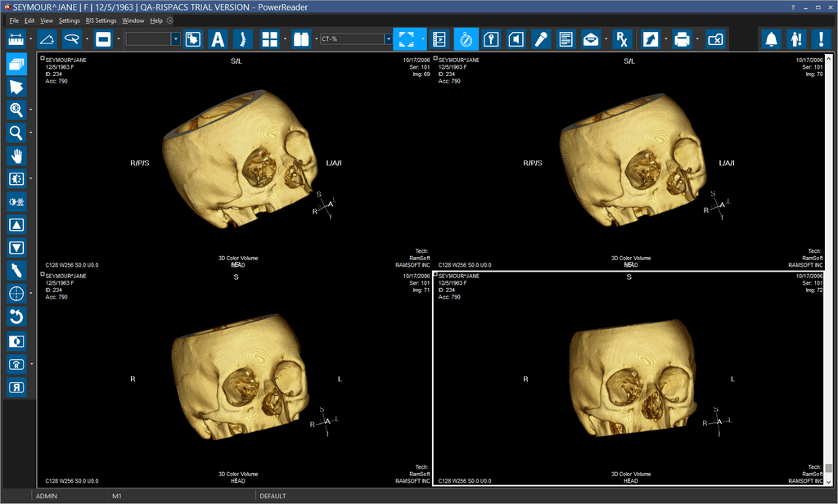Open the RIS Settings menu
Screen dimensions: 838x504
(101, 20)
